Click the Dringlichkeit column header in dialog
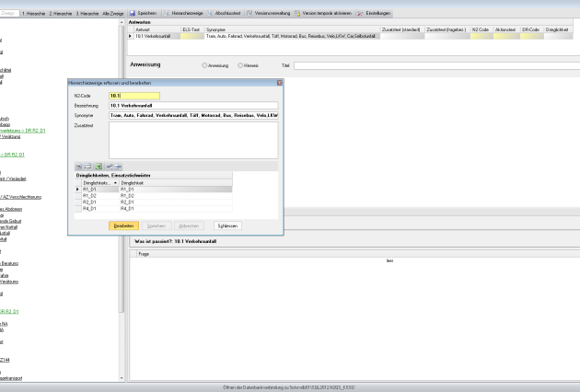 click(x=176, y=183)
